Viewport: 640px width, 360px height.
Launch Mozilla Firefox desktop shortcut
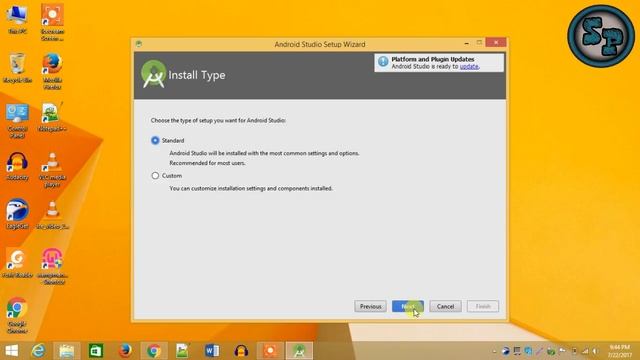click(x=52, y=71)
